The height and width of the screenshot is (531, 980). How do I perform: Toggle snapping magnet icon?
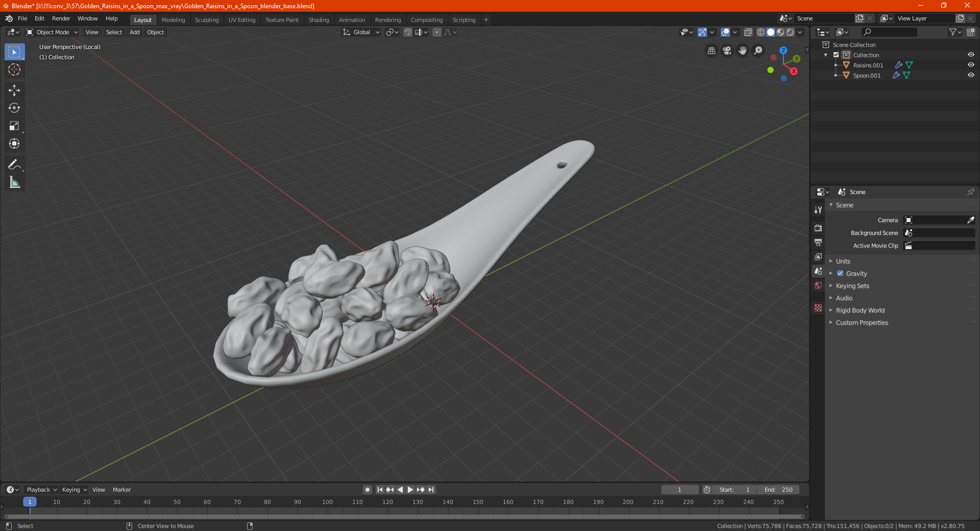[408, 32]
